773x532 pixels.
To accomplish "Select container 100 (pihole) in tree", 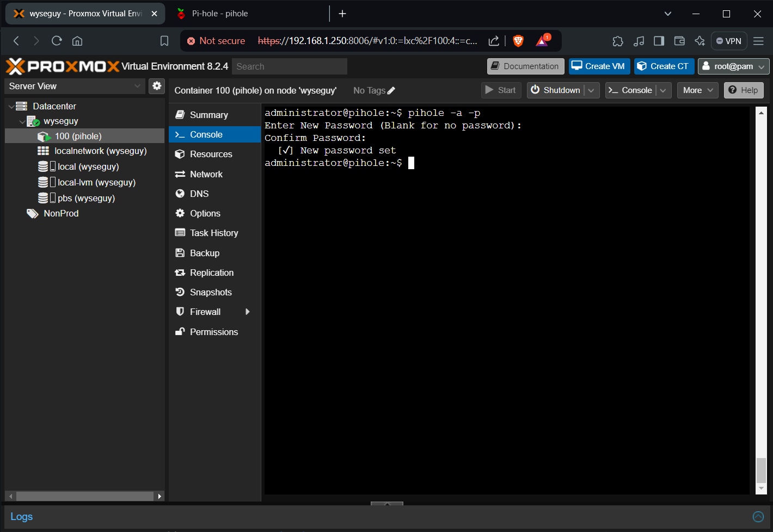I will pyautogui.click(x=84, y=136).
